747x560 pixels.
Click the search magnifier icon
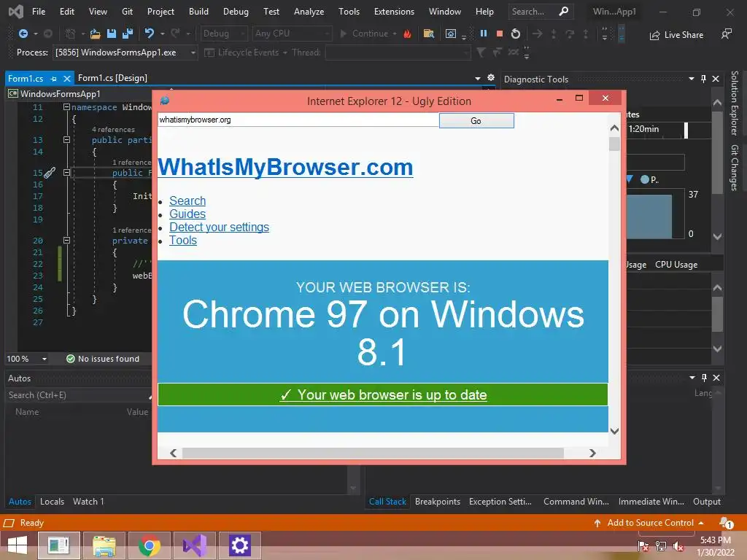[564, 11]
